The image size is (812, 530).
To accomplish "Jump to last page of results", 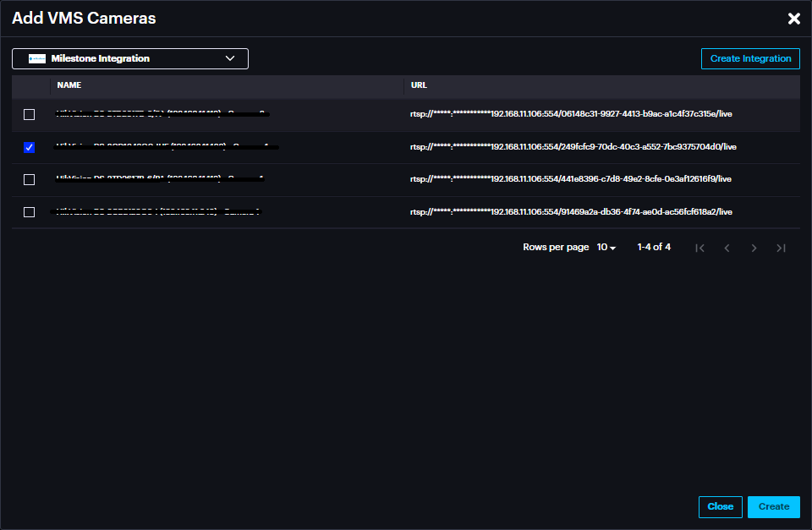I will coord(781,248).
